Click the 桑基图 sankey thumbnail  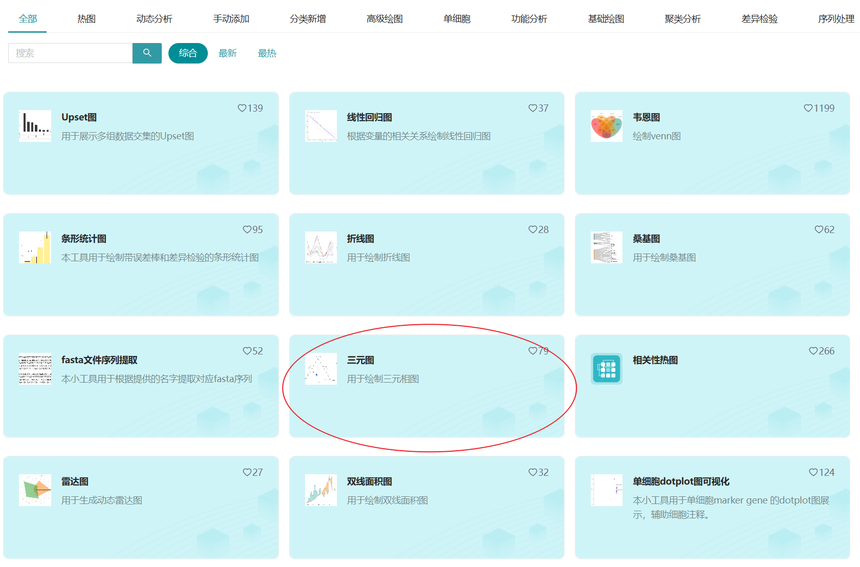click(607, 247)
